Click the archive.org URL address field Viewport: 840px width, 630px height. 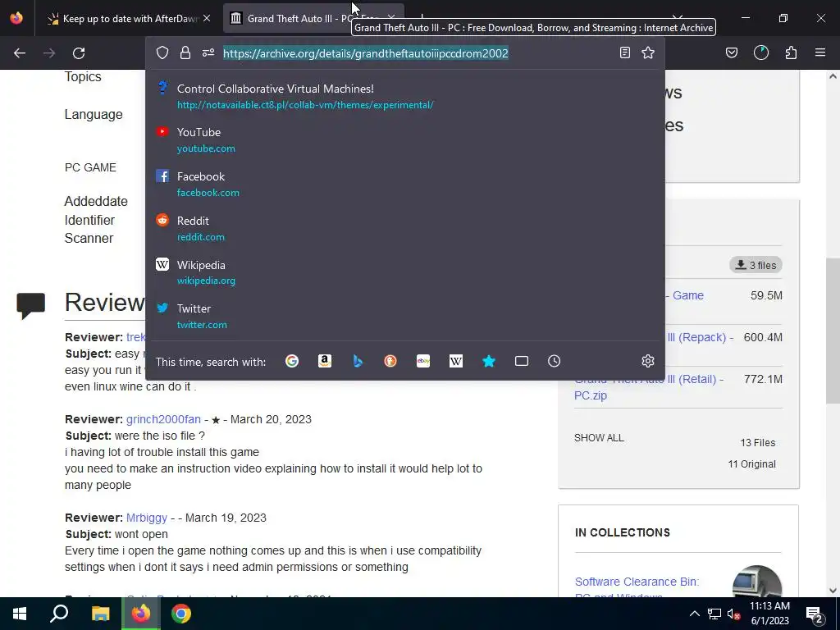tap(365, 53)
